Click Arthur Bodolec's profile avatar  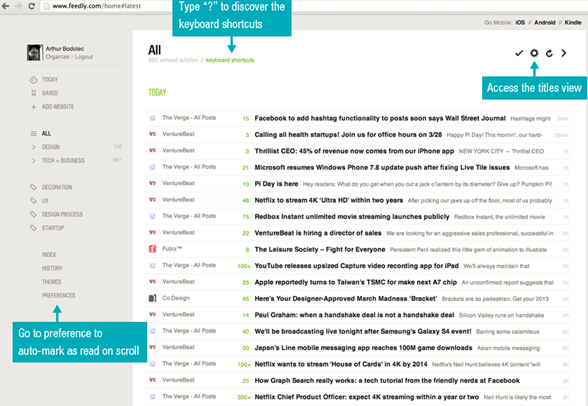[34, 52]
